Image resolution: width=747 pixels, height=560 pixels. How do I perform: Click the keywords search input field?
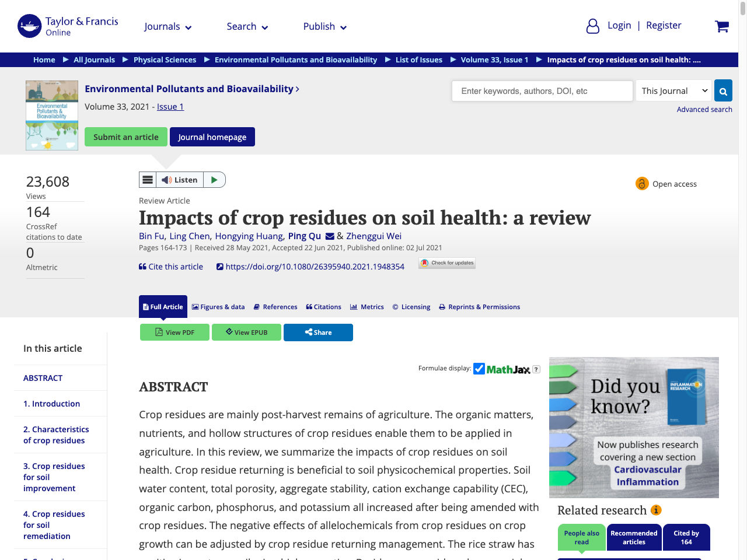[542, 90]
